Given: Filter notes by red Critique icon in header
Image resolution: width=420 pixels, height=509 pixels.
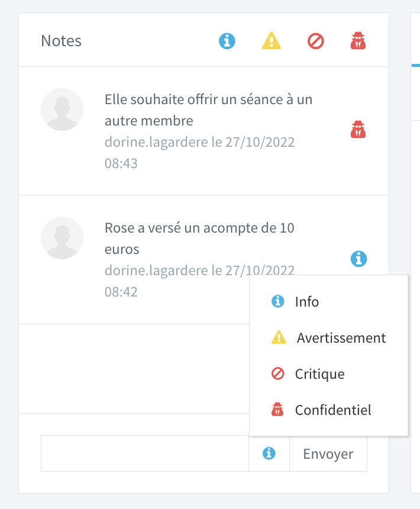Looking at the screenshot, I should click(x=315, y=41).
